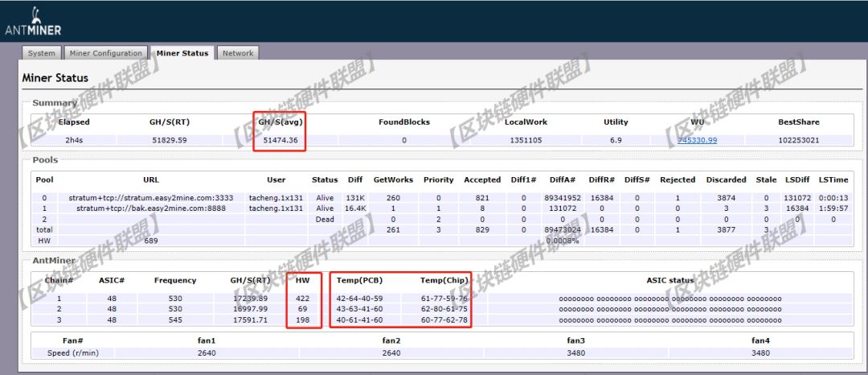Image resolution: width=868 pixels, height=375 pixels.
Task: Select chain 1 hashrate 17239.89
Action: [x=249, y=299]
